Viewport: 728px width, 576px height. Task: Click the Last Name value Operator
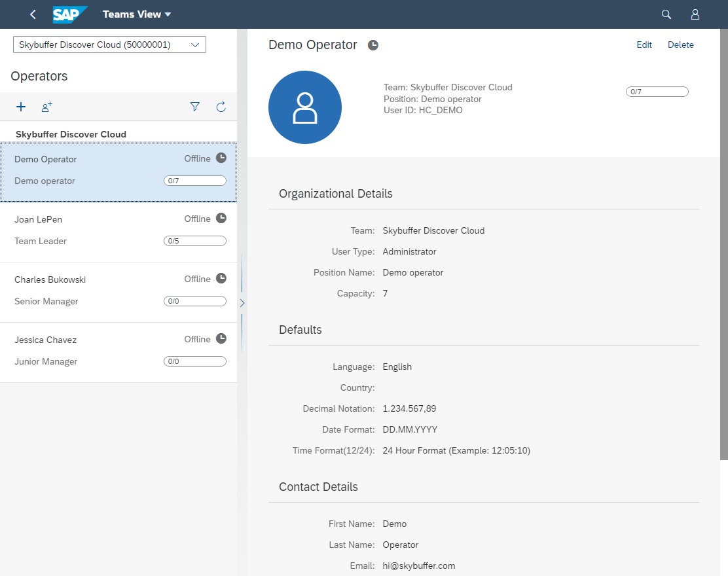click(400, 545)
